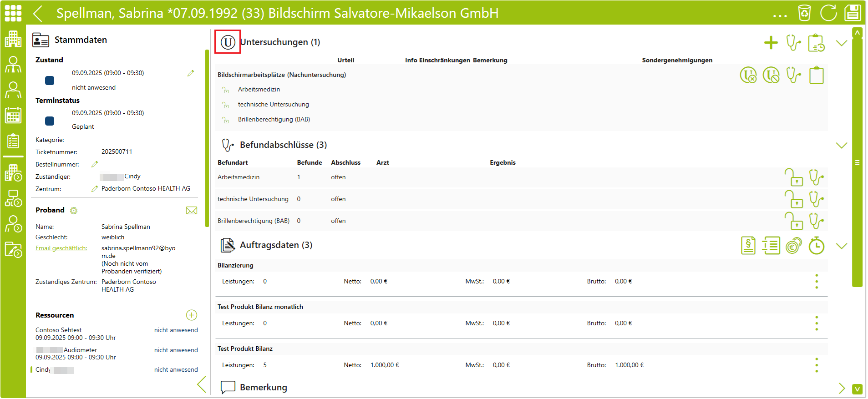The height and width of the screenshot is (399, 868).
Task: Open three-dot menu for Test Produkt Bilanz monatlich
Action: tap(817, 323)
